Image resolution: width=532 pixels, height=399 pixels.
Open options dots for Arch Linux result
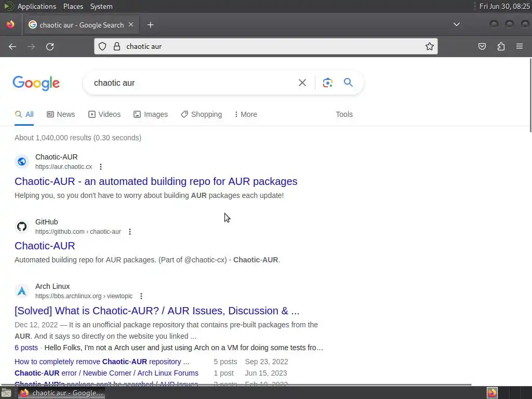[141, 296]
